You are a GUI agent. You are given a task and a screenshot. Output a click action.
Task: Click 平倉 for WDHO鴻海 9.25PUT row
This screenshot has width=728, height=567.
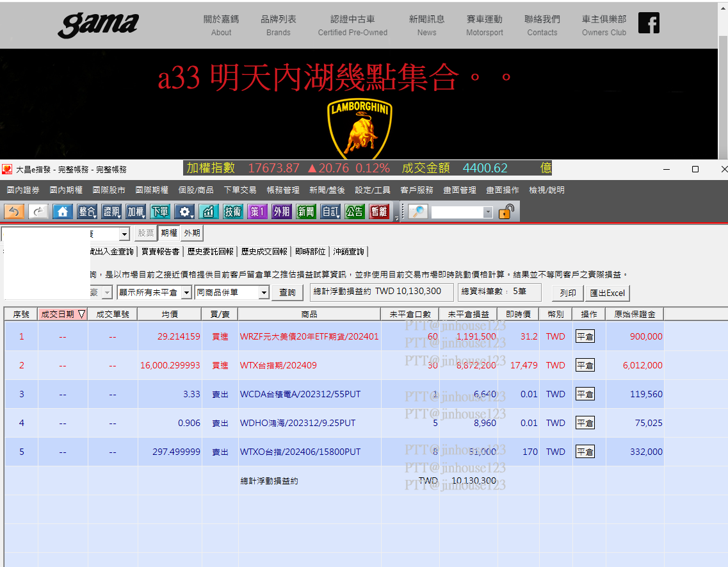585,423
